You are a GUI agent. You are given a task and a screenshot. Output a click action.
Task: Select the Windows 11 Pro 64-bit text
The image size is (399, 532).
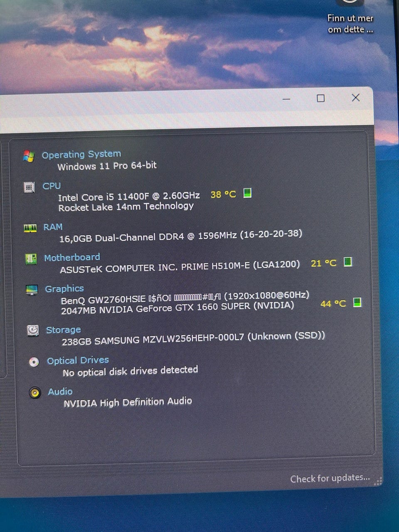tap(107, 166)
